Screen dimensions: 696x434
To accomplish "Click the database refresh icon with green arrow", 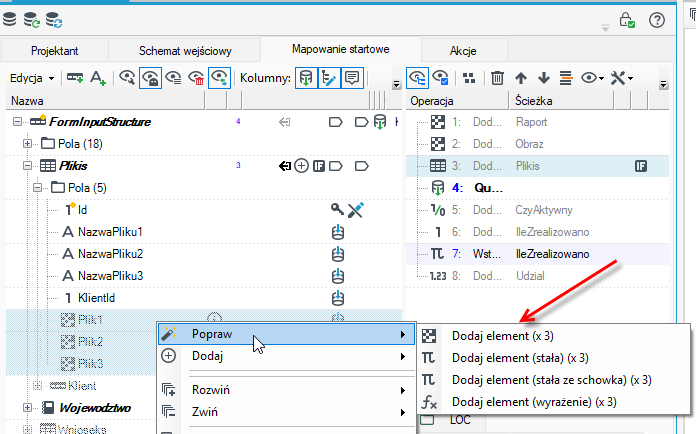I will (x=32, y=20).
